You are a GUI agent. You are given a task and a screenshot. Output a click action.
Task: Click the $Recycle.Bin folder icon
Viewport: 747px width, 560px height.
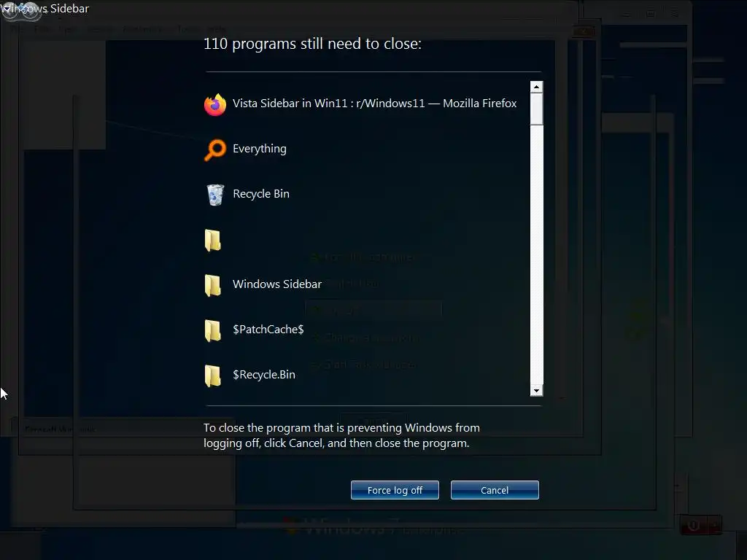click(213, 376)
